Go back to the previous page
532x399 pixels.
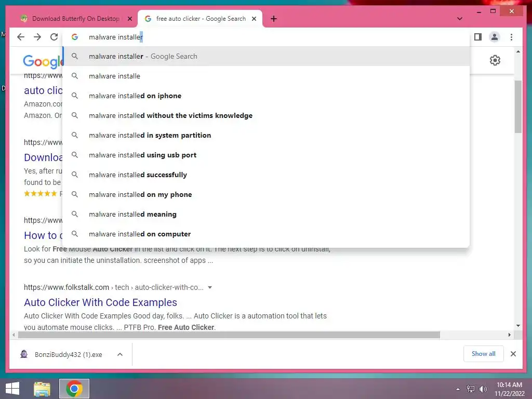point(21,37)
